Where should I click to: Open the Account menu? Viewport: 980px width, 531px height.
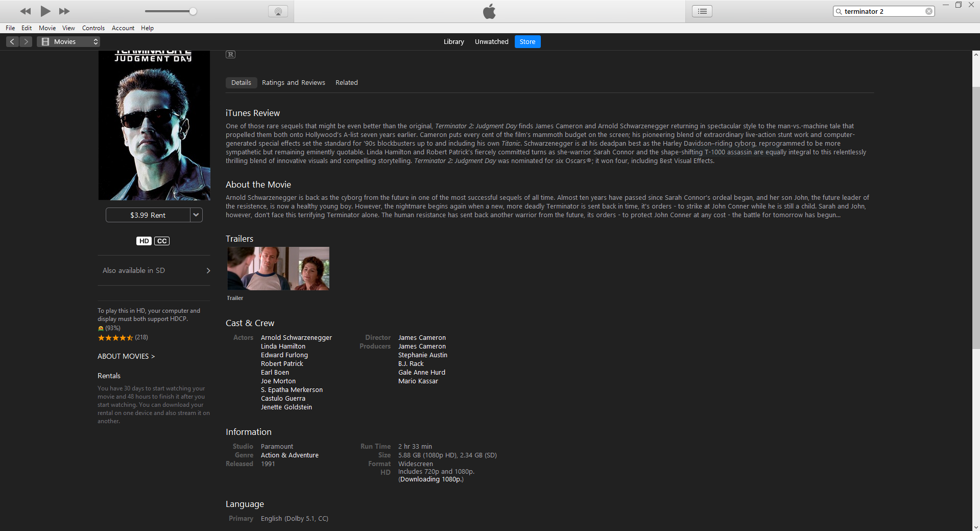pos(123,28)
